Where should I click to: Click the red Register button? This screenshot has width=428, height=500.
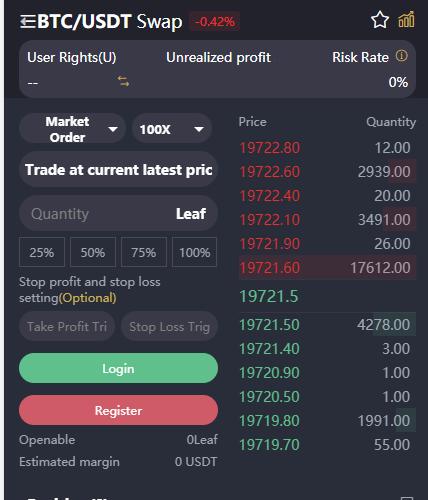(x=118, y=410)
